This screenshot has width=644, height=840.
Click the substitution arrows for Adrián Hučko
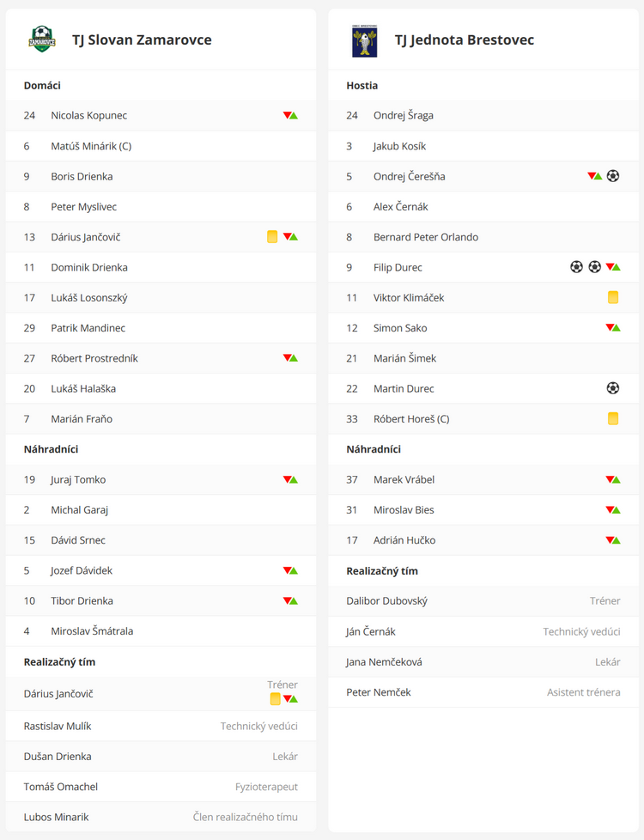click(x=613, y=540)
